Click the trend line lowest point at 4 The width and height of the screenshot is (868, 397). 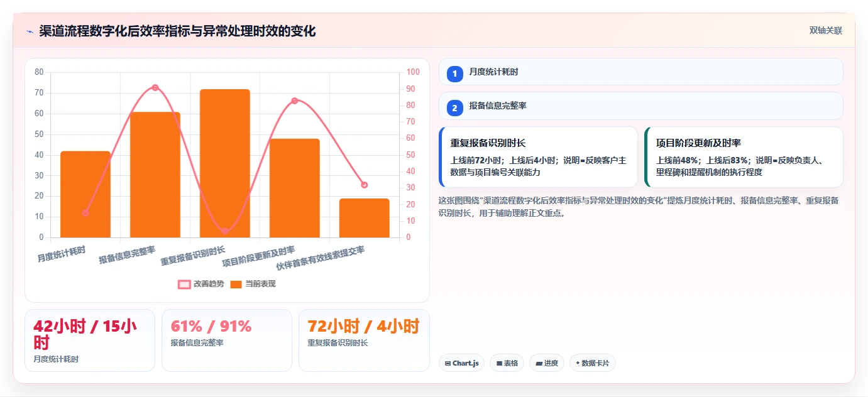(x=225, y=231)
